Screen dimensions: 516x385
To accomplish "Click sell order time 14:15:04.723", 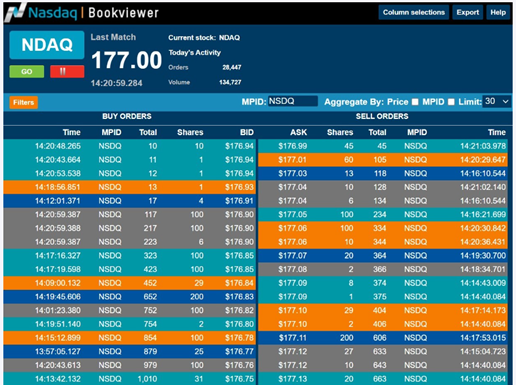I will (x=483, y=351).
